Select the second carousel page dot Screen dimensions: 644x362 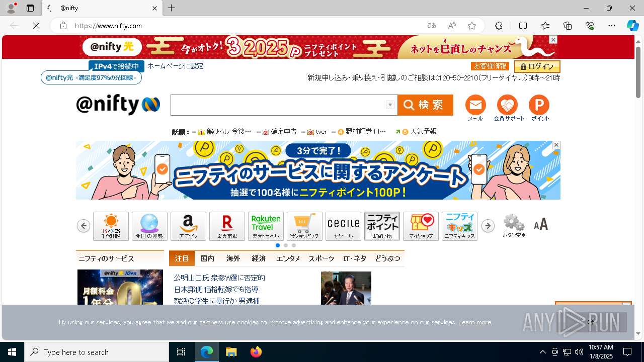tap(286, 245)
